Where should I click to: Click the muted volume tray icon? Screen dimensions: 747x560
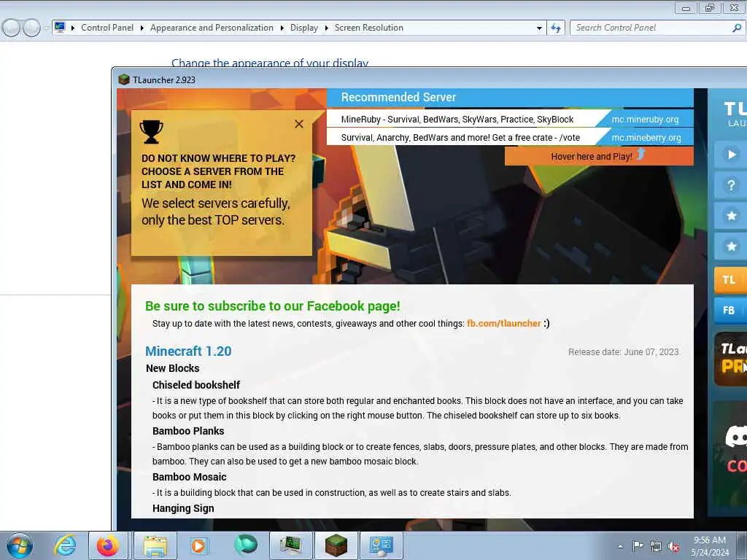(x=673, y=547)
